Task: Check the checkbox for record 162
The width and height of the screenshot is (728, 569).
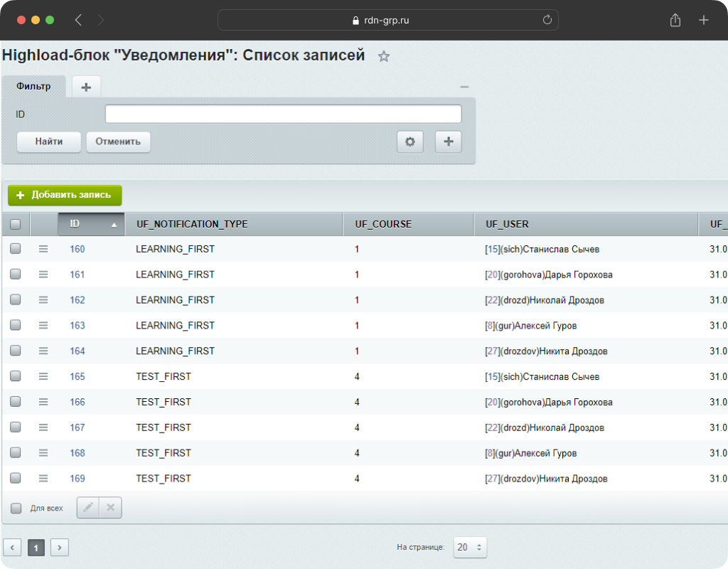Action: coord(16,299)
